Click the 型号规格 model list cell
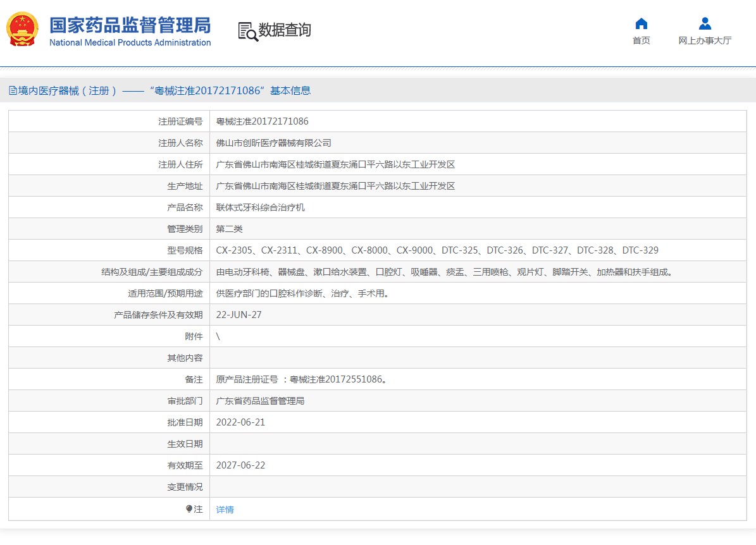 (x=437, y=250)
